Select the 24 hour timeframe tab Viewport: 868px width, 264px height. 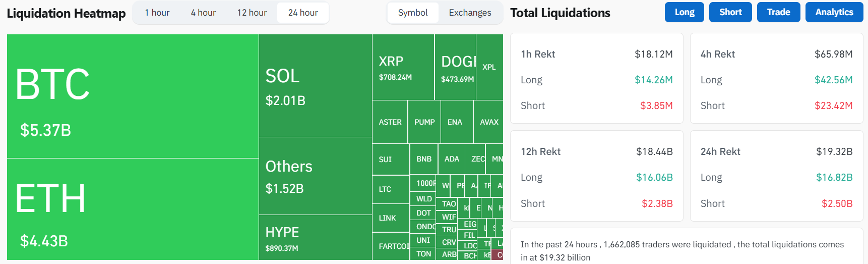(303, 13)
